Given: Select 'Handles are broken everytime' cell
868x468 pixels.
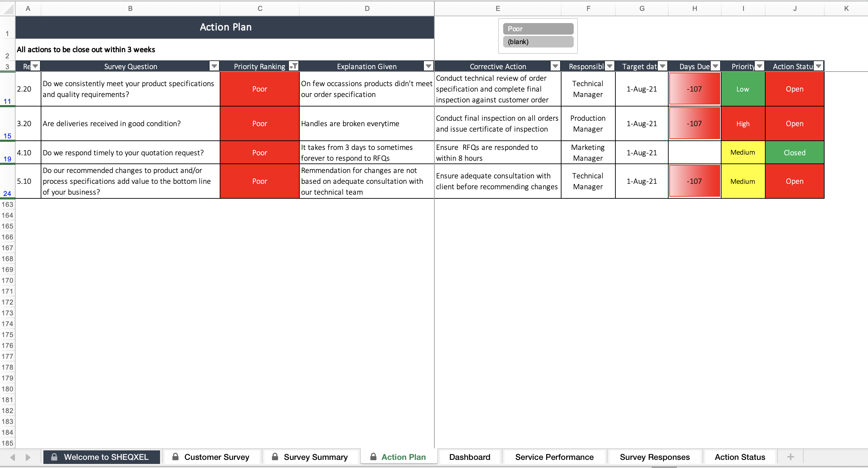Looking at the screenshot, I should click(x=367, y=124).
